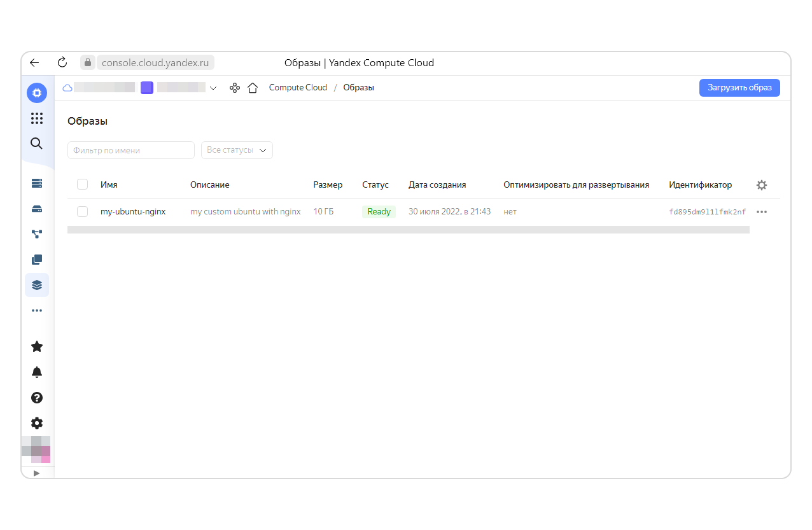
Task: Open notifications bell icon
Action: pyautogui.click(x=37, y=372)
